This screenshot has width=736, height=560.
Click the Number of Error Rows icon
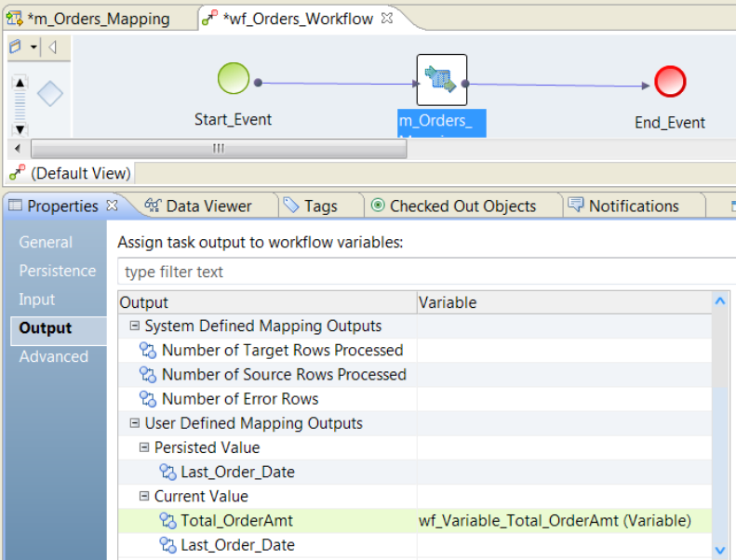pos(148,399)
